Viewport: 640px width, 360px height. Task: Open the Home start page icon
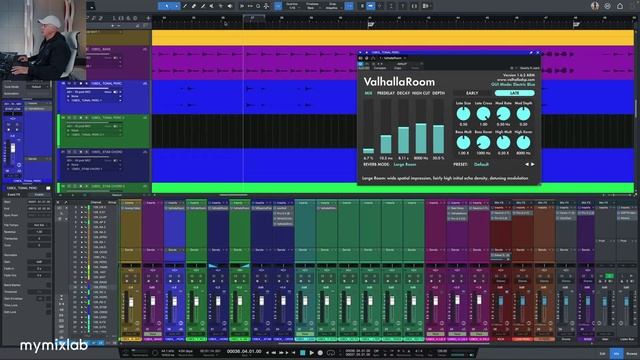(620, 6)
